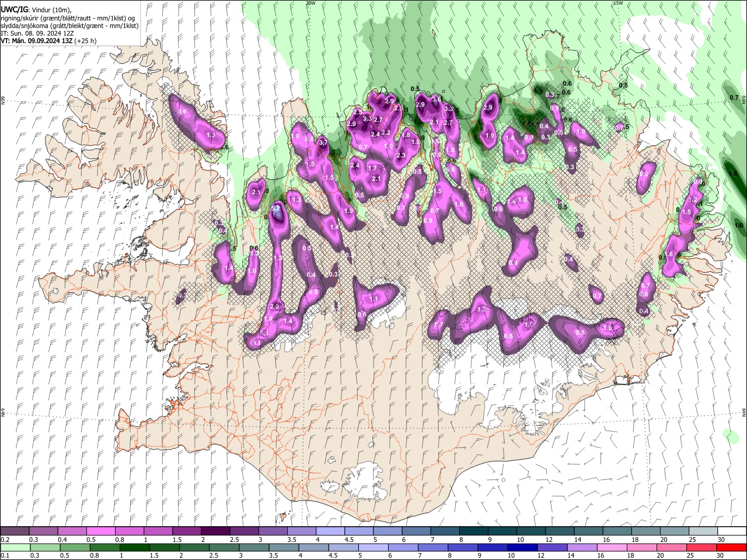Click the "slydda/snjókoma" description line

pyautogui.click(x=69, y=26)
